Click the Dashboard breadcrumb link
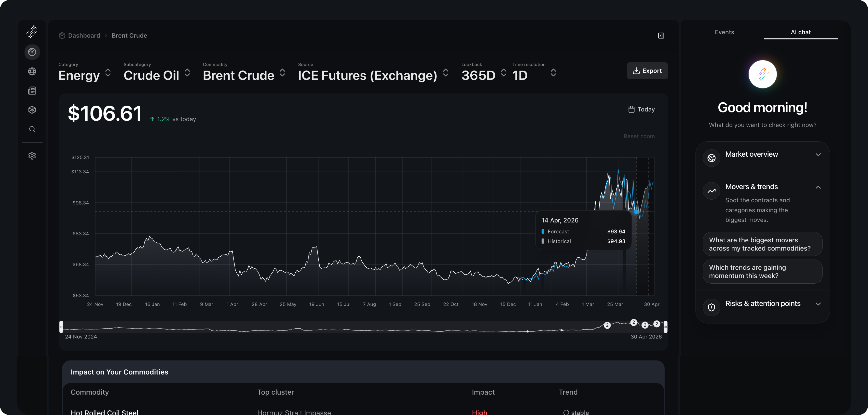The image size is (868, 415). coord(84,36)
